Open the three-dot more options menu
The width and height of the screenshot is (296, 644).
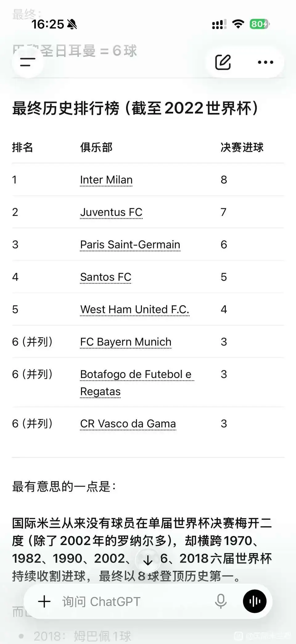click(x=265, y=62)
